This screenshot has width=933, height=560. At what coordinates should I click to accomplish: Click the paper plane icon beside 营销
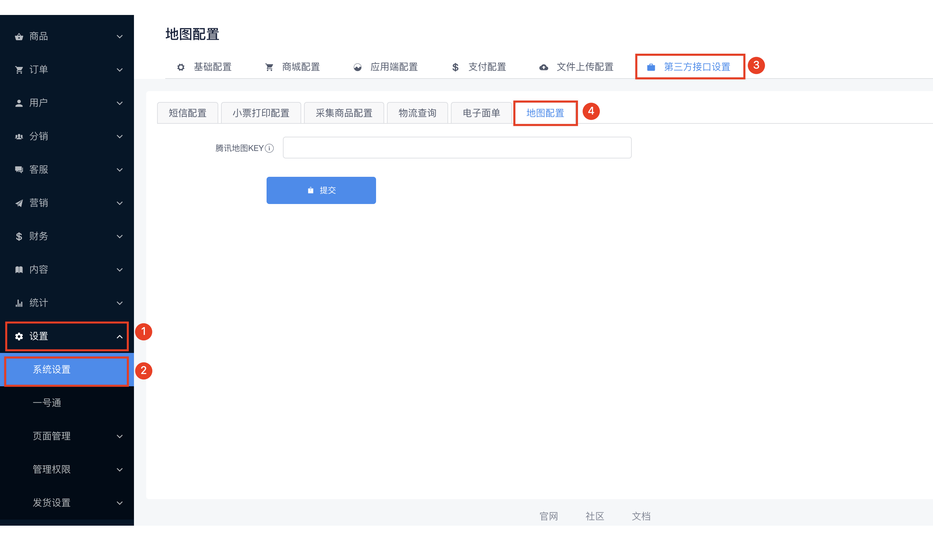tap(19, 203)
